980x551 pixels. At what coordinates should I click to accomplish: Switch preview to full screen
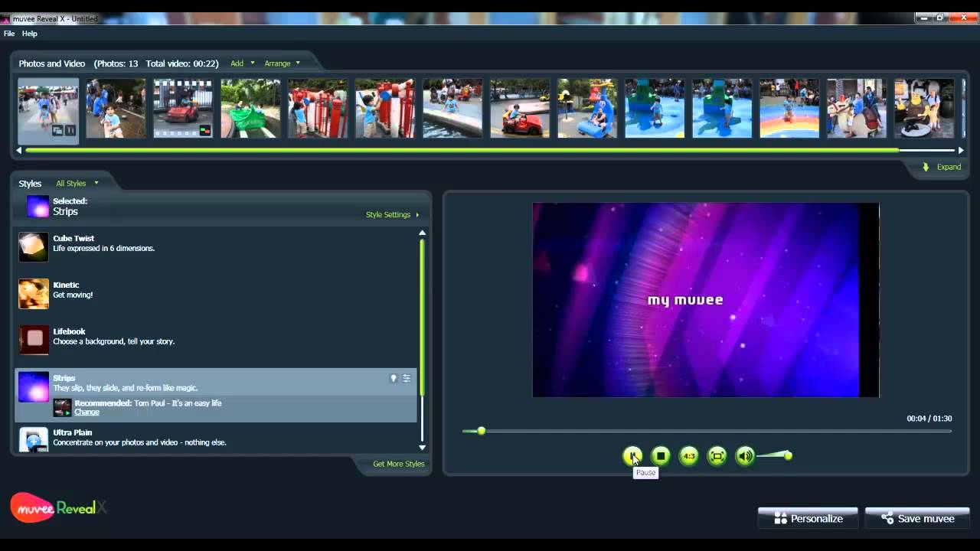pyautogui.click(x=717, y=456)
